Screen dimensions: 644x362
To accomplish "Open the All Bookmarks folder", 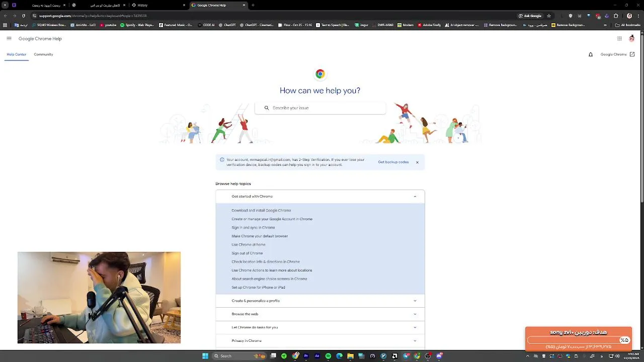I will click(628, 25).
